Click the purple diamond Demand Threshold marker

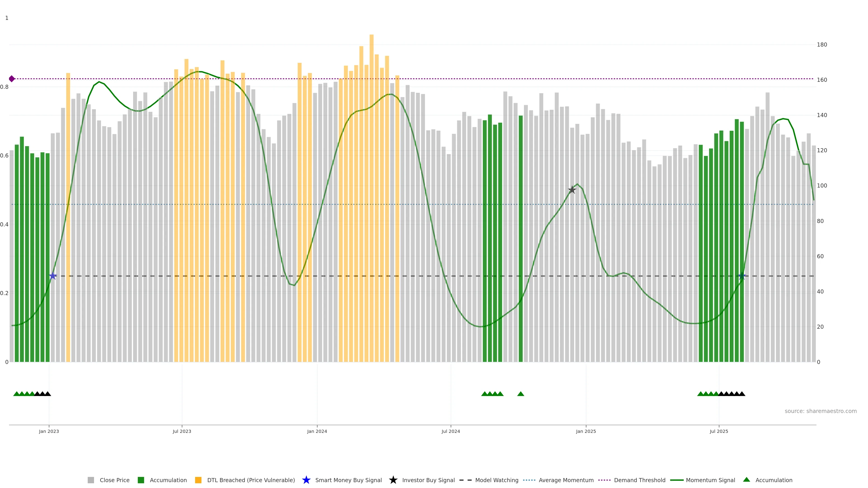(x=12, y=79)
